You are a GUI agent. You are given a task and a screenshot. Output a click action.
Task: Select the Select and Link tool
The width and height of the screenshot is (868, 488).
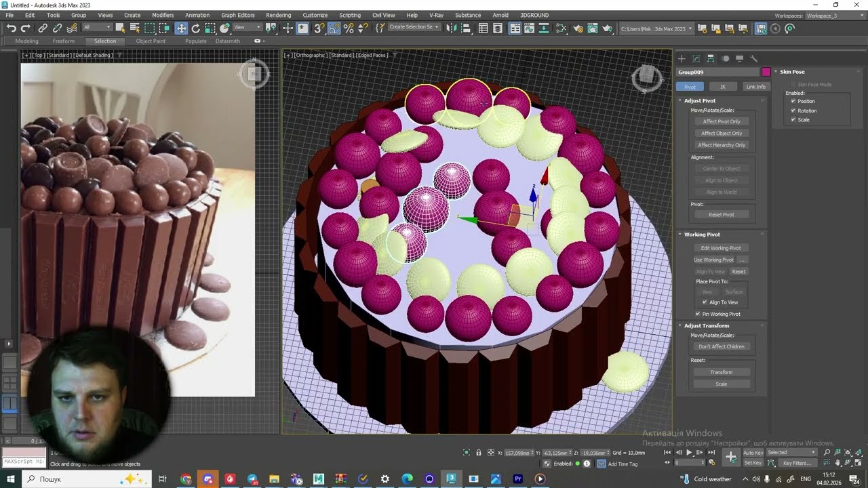click(43, 28)
